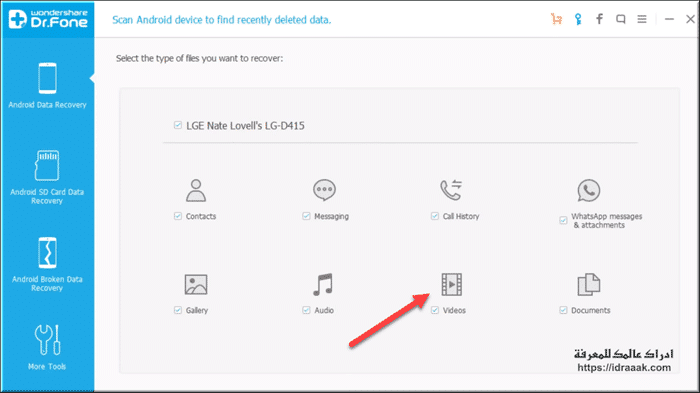Click the Messaging speech bubble icon

[x=325, y=190]
